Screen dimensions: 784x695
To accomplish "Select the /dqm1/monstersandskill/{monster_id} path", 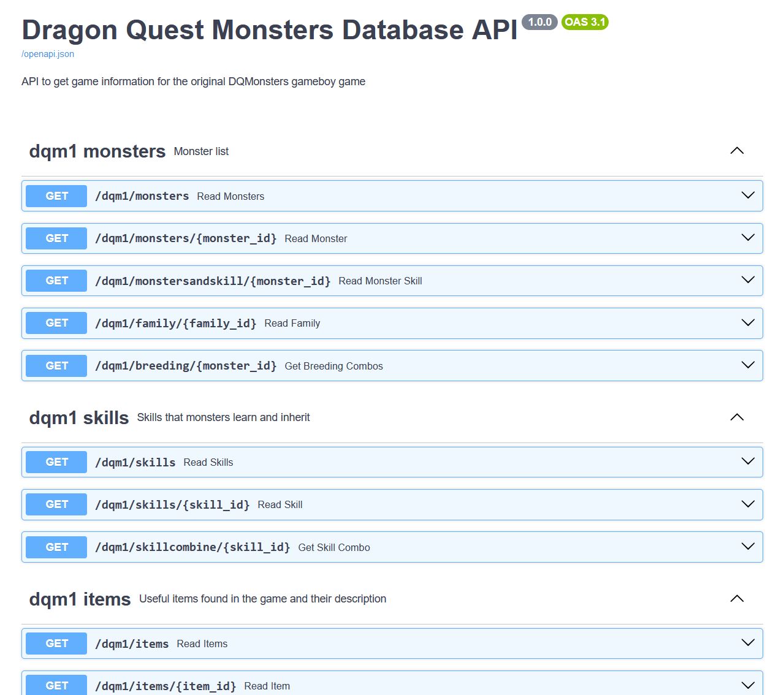I will pyautogui.click(x=213, y=281).
